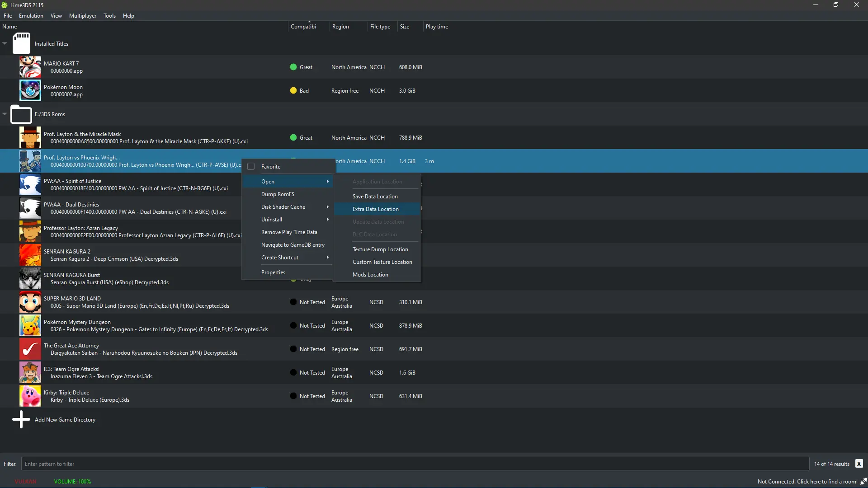868x488 pixels.
Task: Click the Installed Titles SD card icon
Action: 21,43
